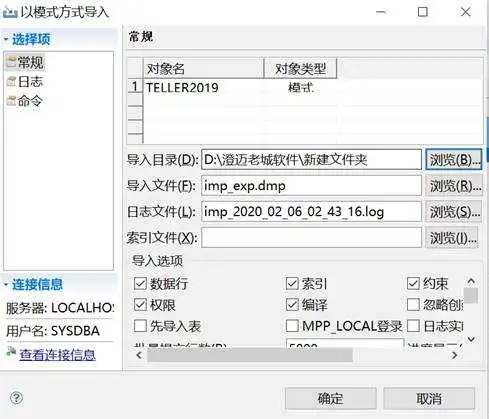The image size is (489, 419).
Task: Click 浏览(I) to choose index file
Action: [x=452, y=237]
